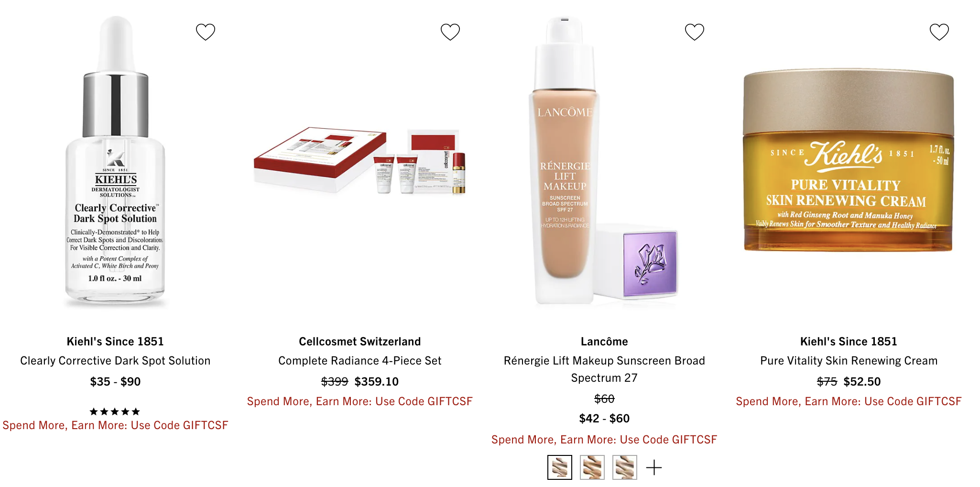Open Complete Radiance 4-Piece Set link
Viewport: 980px width, 487px height.
(359, 361)
